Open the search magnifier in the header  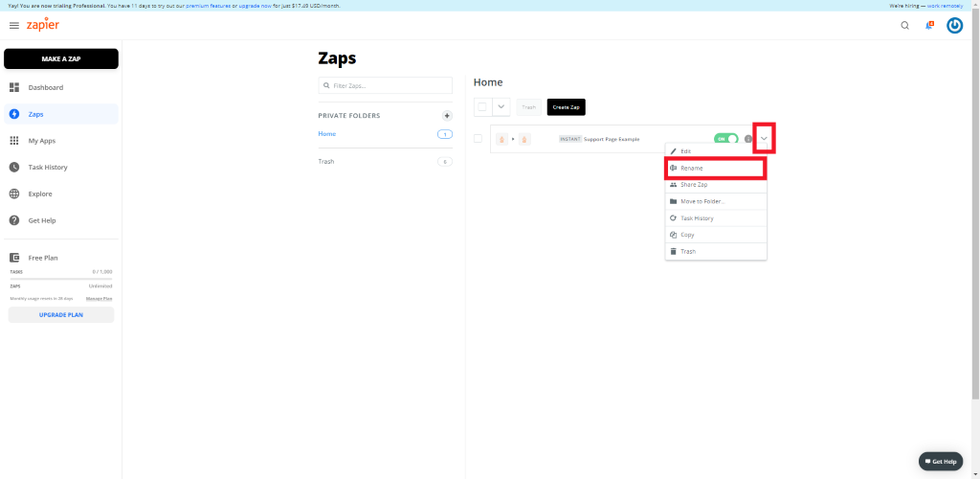[x=905, y=26]
